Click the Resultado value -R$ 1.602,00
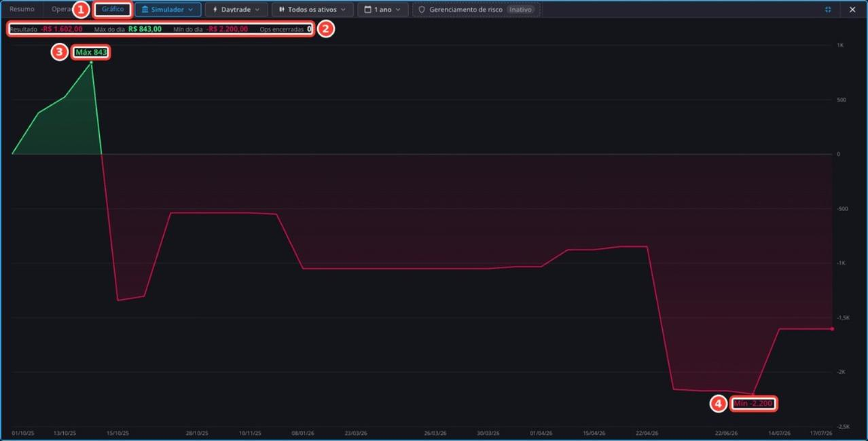Viewport: 868px width, 441px height. coord(62,29)
